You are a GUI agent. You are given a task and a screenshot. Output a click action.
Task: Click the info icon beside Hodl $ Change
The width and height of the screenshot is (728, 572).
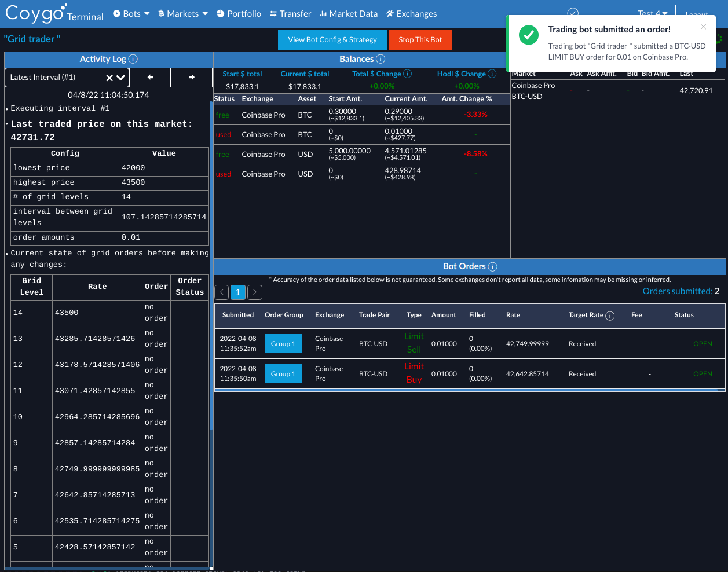point(492,74)
